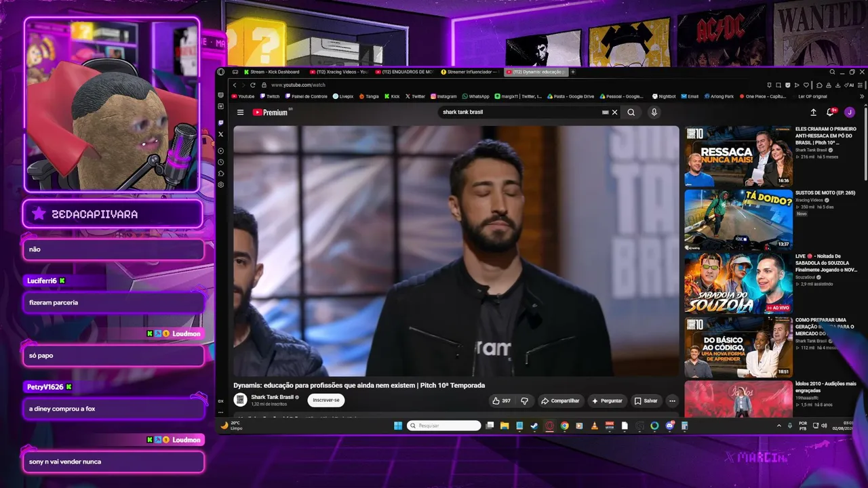Open the Nightbot bookmark
Screen dimensions: 868x488
[664, 97]
